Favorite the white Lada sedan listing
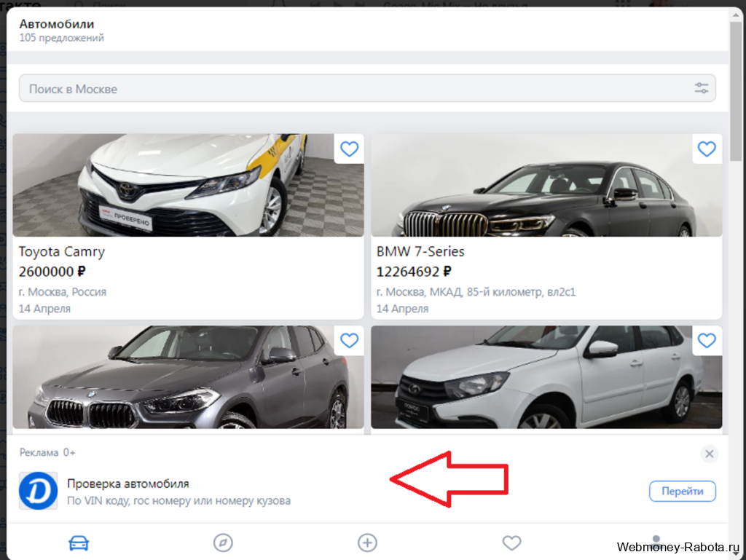The height and width of the screenshot is (560, 746). (707, 340)
